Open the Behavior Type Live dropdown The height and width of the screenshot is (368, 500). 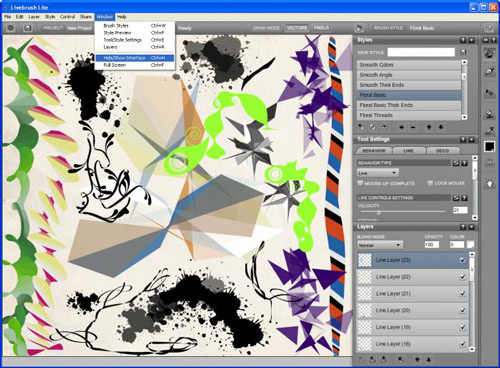click(378, 173)
